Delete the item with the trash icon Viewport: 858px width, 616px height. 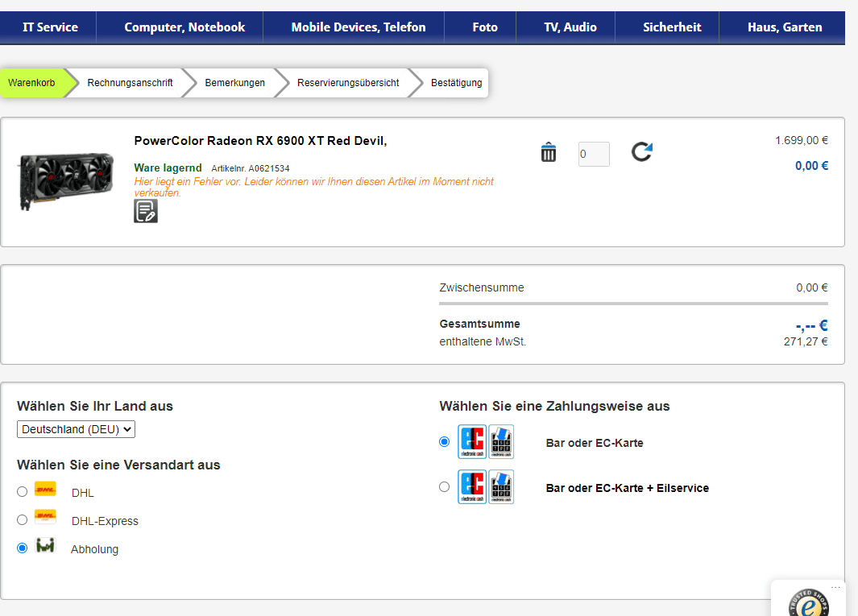(x=549, y=152)
